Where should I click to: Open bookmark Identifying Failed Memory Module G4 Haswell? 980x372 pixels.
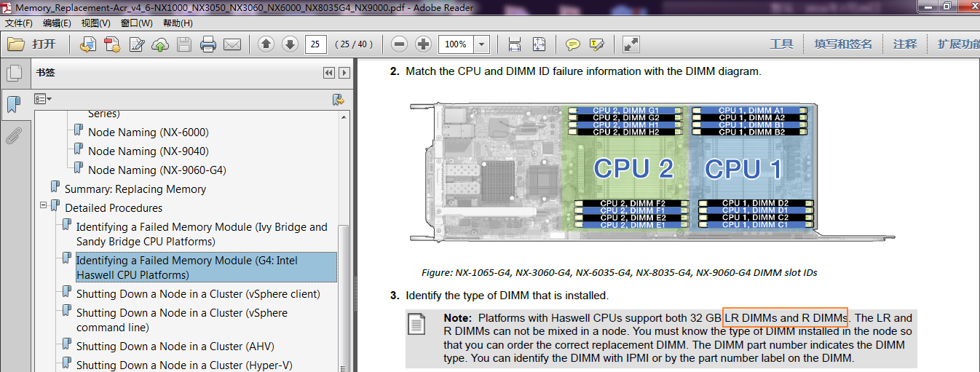[x=206, y=268]
